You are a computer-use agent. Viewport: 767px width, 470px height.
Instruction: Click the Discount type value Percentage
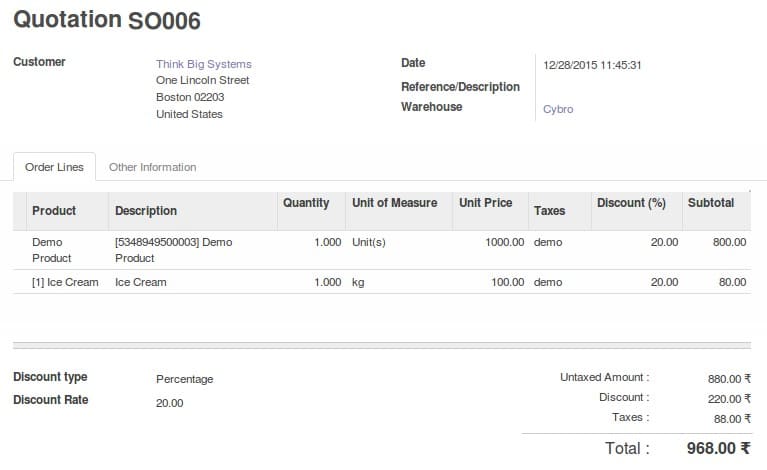[185, 379]
